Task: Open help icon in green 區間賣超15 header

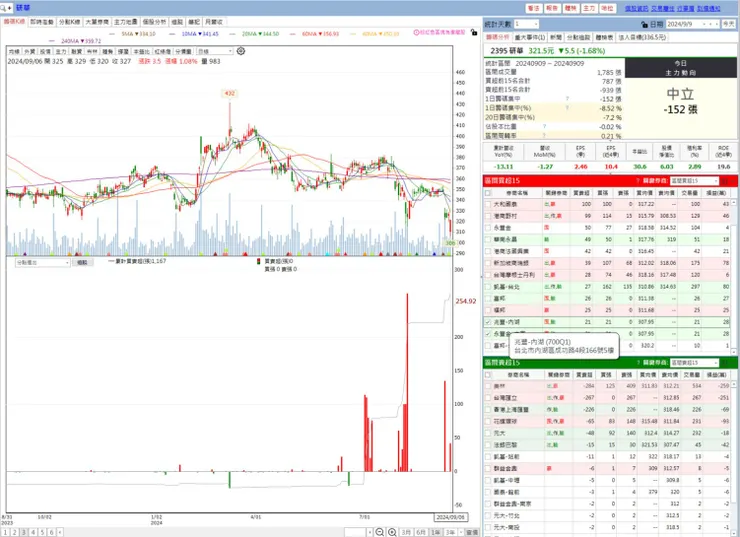Action: pos(638,362)
